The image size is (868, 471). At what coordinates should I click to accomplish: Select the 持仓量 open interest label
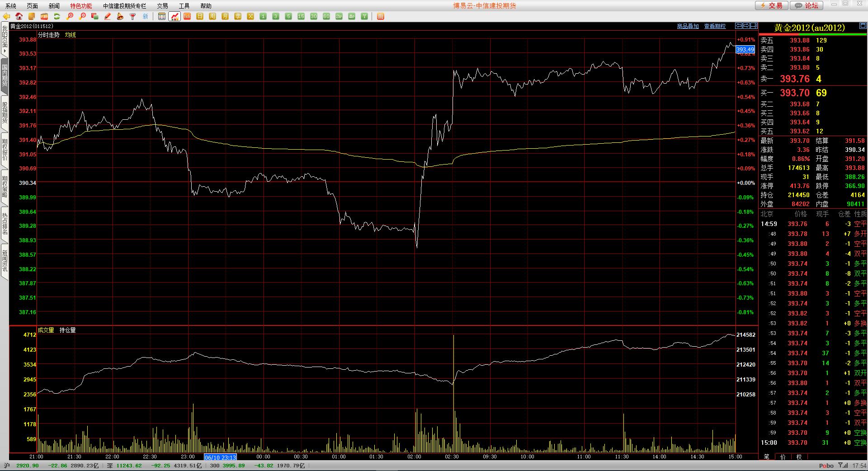click(x=68, y=330)
